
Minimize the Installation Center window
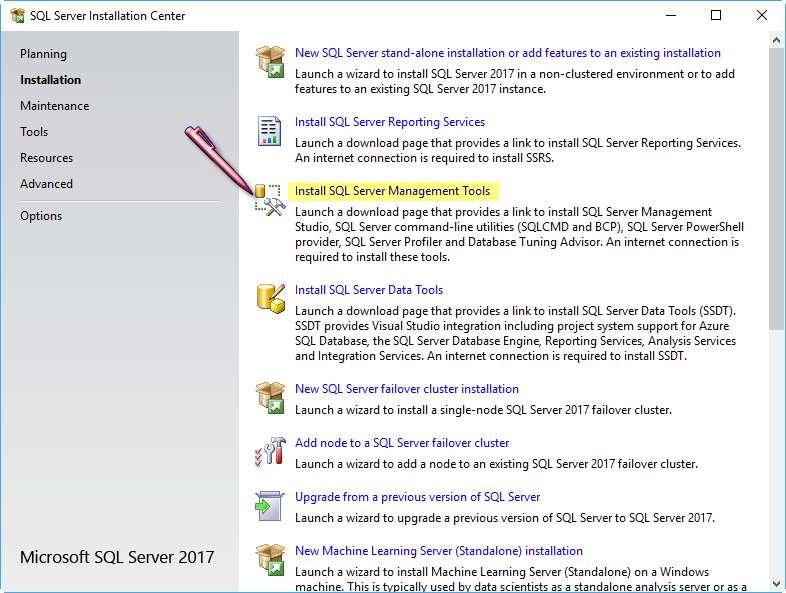[671, 16]
